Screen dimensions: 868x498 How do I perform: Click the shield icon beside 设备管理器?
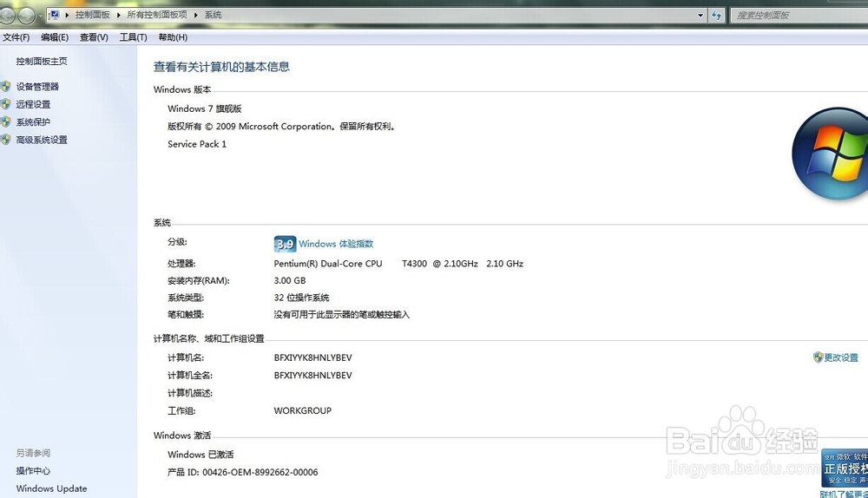pyautogui.click(x=5, y=86)
